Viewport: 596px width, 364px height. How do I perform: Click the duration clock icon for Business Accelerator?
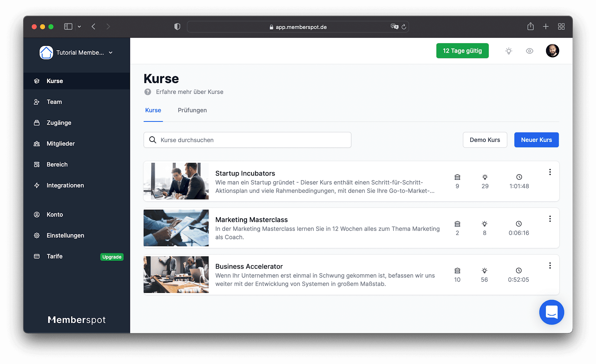point(519,270)
